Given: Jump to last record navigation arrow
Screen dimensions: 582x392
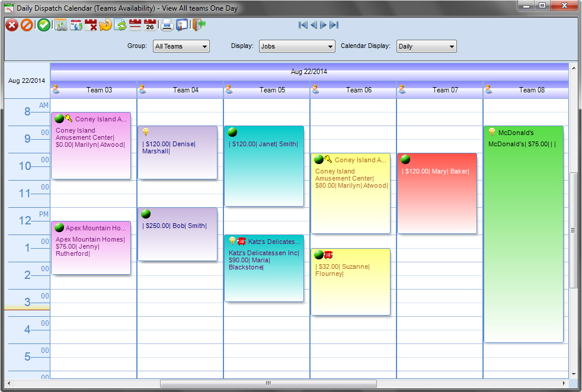Looking at the screenshot, I should pos(334,25).
